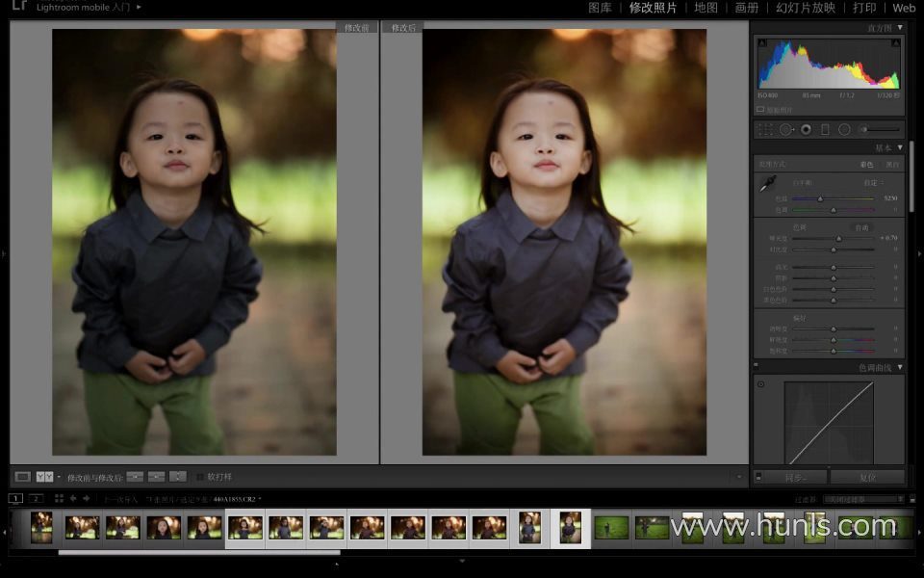Switch to Loupe view icon in toolbar

point(23,476)
